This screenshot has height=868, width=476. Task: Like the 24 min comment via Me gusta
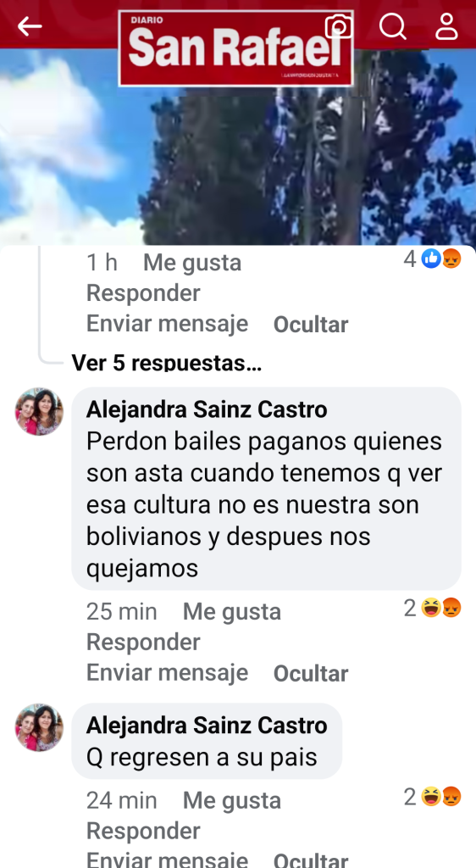[x=231, y=800]
